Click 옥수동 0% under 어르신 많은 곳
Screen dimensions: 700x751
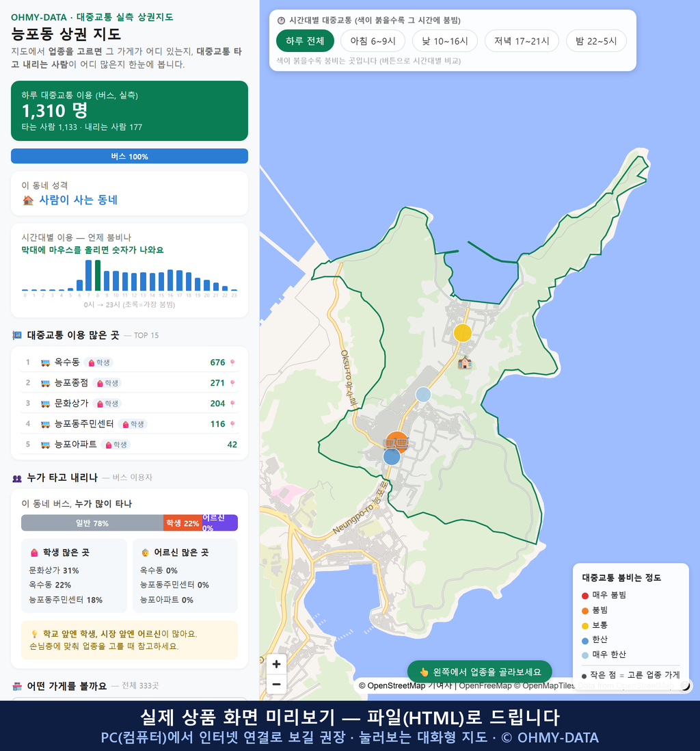(159, 570)
